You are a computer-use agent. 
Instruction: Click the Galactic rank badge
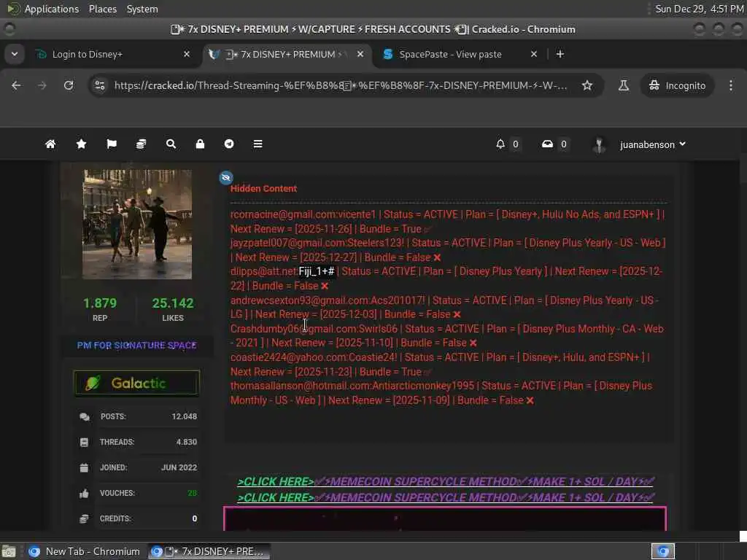[136, 383]
